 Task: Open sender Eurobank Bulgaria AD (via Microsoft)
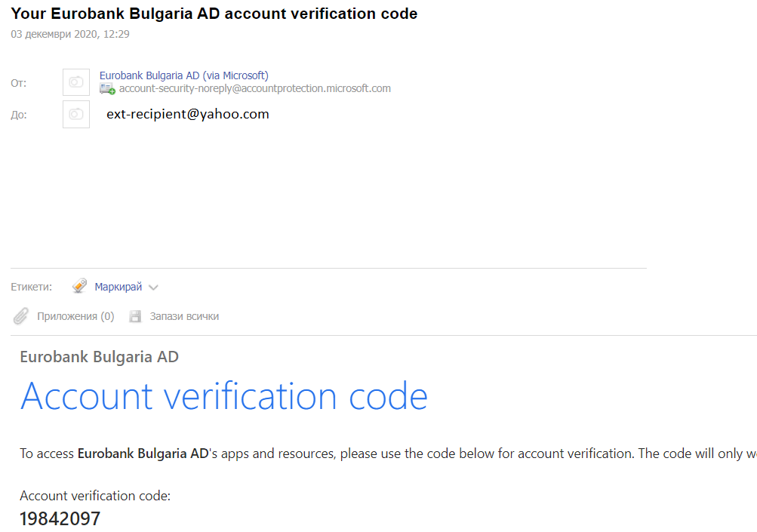(x=183, y=75)
